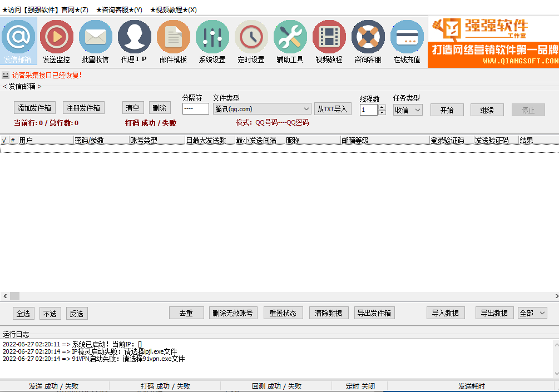The width and height of the screenshot is (559, 392).
Task: Open the 咨询客服 customer service icon
Action: [368, 41]
